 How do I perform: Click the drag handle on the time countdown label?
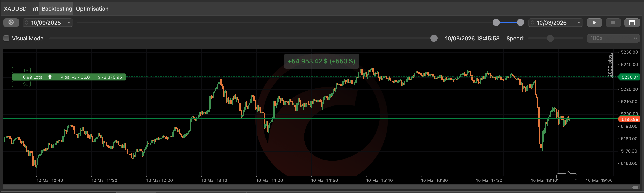(x=559, y=177)
